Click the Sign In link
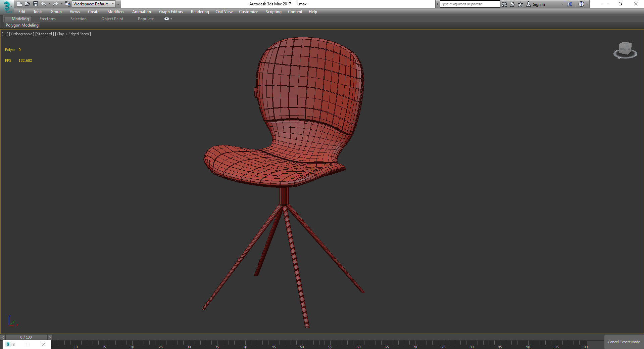 pyautogui.click(x=539, y=4)
